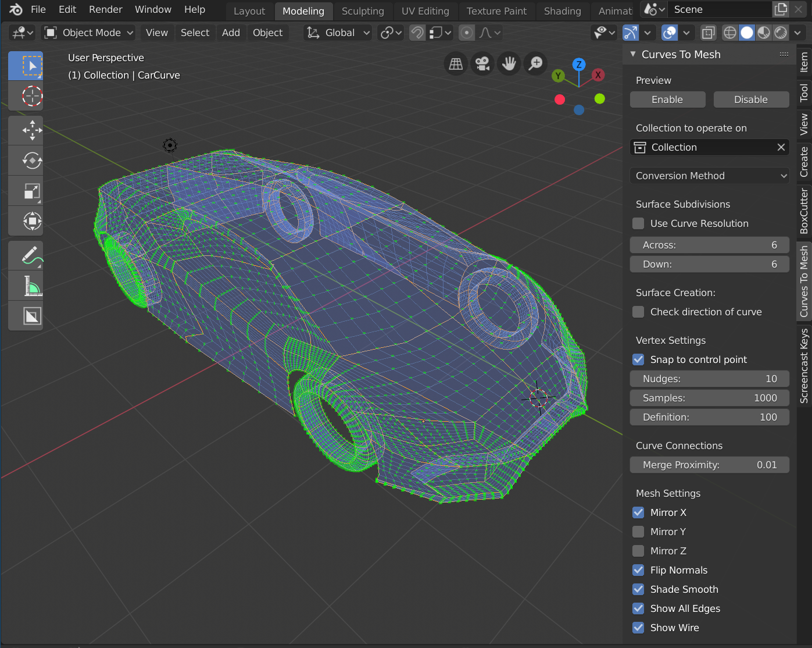The height and width of the screenshot is (648, 812).
Task: Toggle the snapping magnet icon
Action: (417, 33)
